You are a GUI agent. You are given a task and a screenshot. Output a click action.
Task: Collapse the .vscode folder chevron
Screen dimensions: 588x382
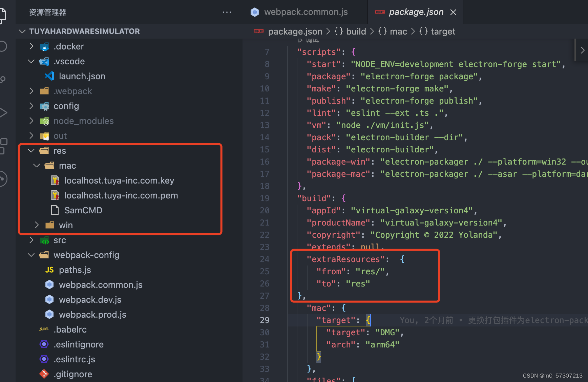tap(31, 61)
